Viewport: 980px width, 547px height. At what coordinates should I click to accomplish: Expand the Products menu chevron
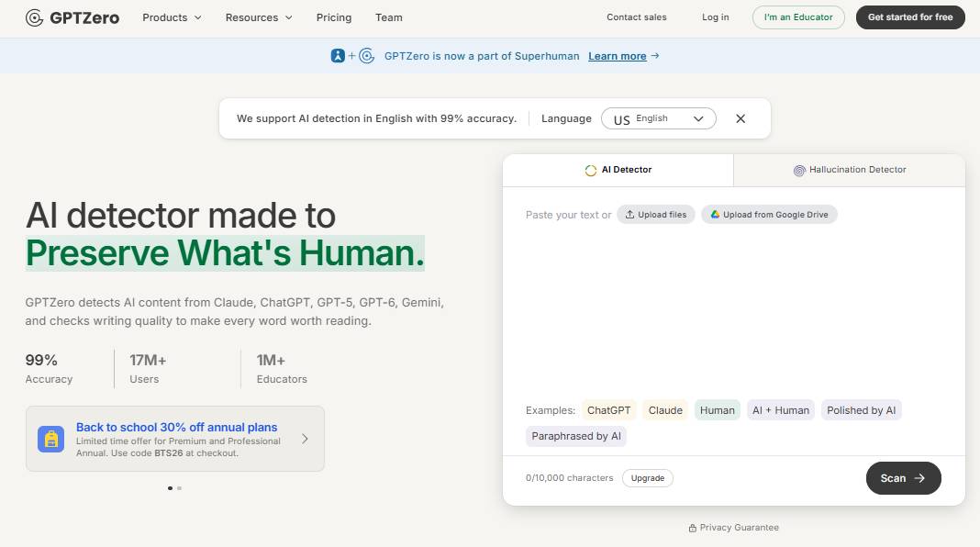[198, 17]
